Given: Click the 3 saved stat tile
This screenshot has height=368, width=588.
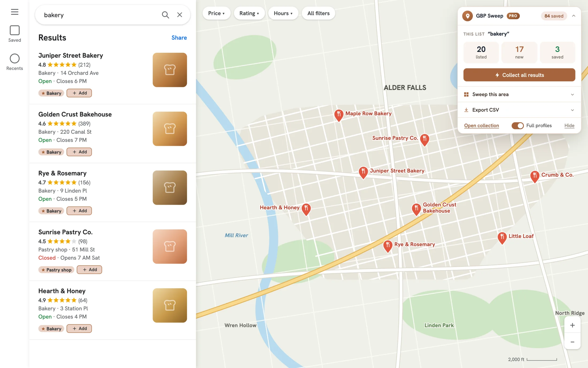Looking at the screenshot, I should click(x=557, y=52).
